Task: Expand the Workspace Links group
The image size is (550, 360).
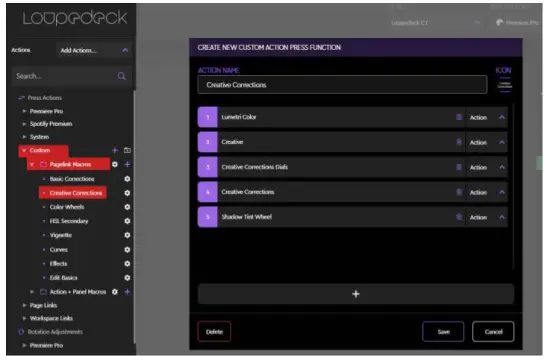Action: point(24,318)
